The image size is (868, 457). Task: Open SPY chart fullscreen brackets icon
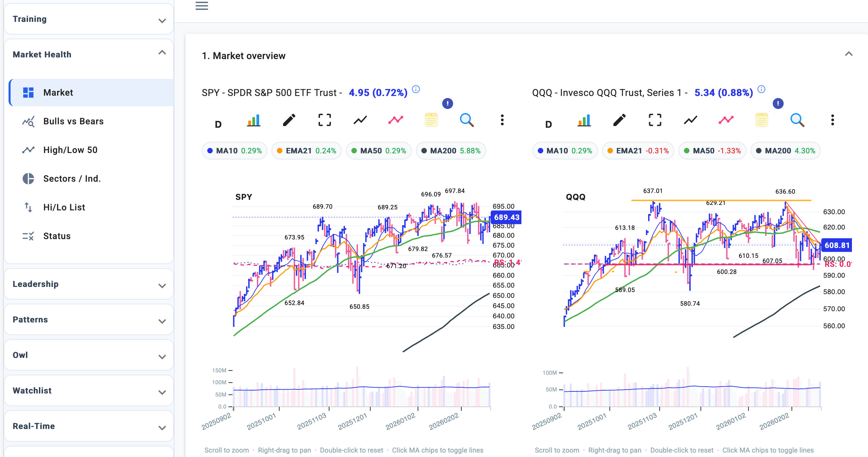324,120
